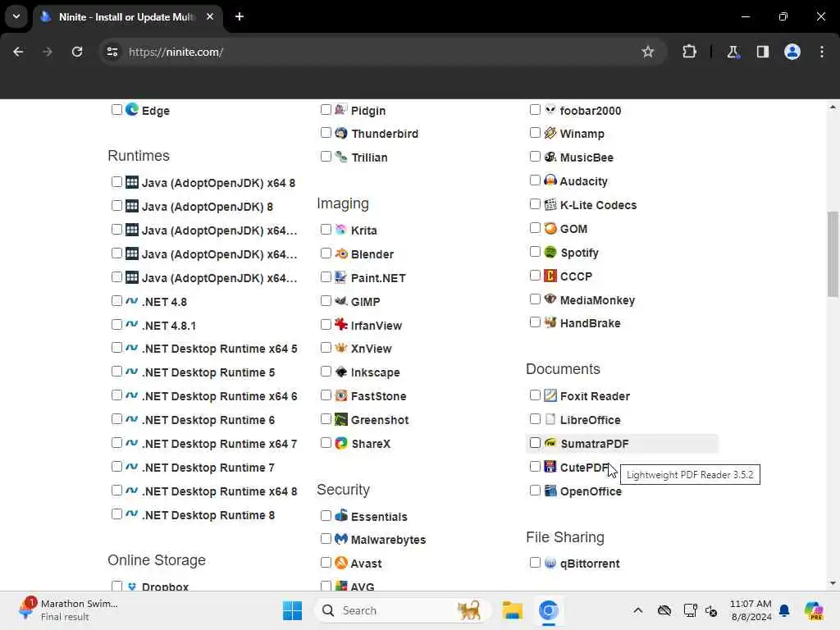
Task: Click the GIMP icon
Action: (341, 301)
